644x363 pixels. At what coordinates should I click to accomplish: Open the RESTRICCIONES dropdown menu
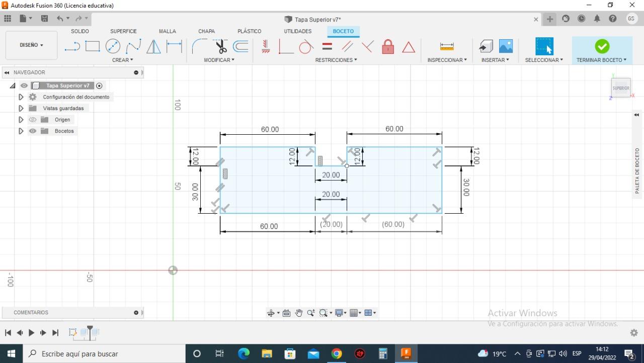[336, 60]
